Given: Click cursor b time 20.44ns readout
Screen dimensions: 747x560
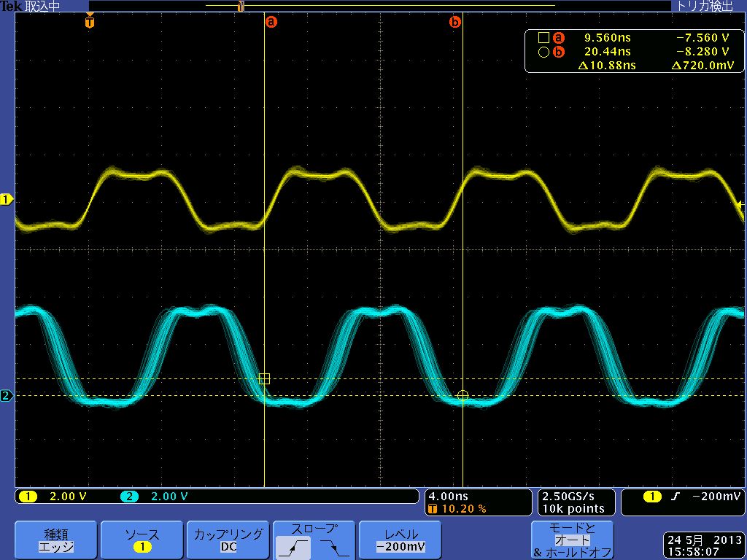Looking at the screenshot, I should (x=608, y=52).
